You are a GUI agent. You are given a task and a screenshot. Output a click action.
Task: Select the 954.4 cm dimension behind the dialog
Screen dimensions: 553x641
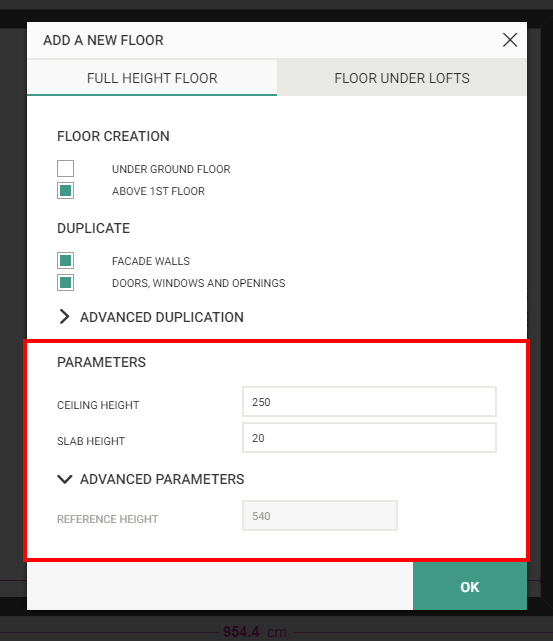point(255,632)
